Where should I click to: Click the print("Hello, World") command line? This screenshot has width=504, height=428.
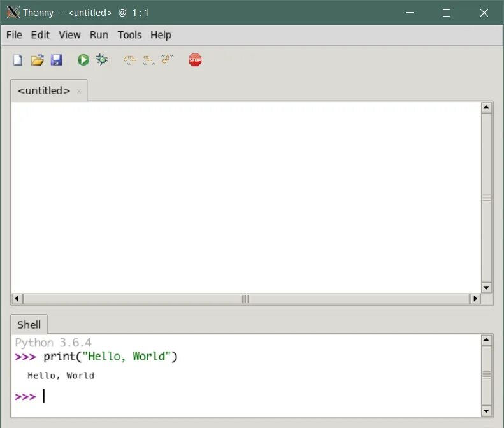[110, 357]
